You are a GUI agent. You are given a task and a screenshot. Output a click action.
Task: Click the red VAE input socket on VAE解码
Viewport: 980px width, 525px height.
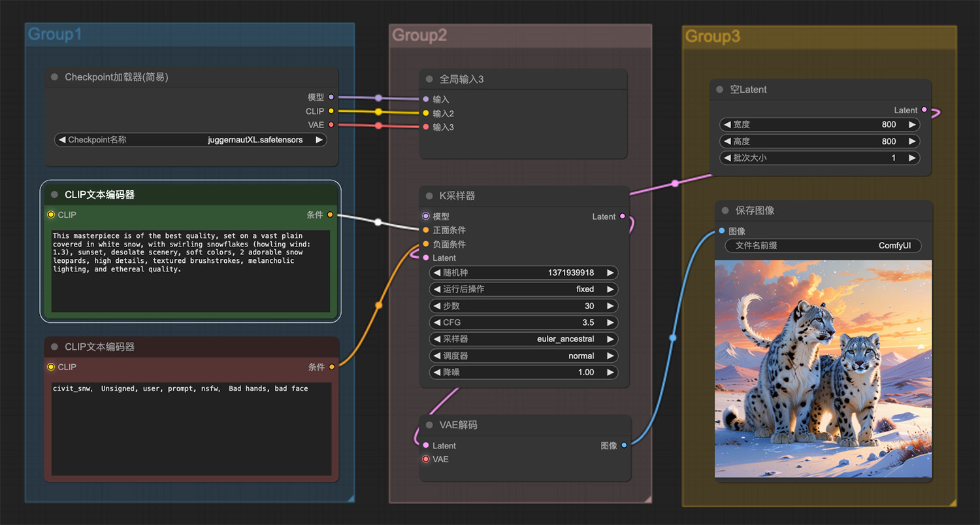point(426,459)
